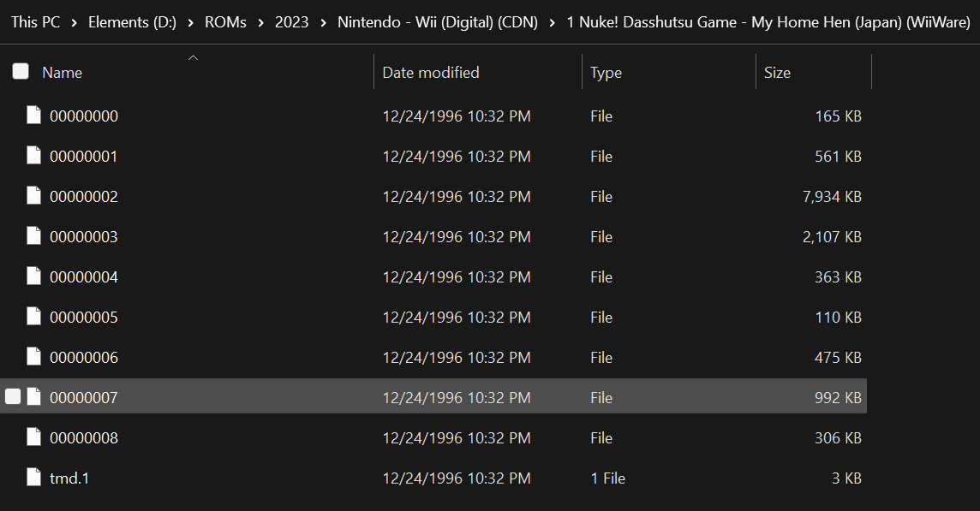
Task: Select the file icon for 00000002
Action: point(33,196)
